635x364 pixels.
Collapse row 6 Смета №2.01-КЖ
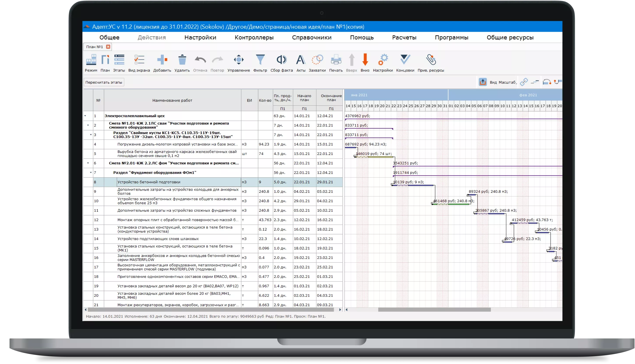click(88, 163)
